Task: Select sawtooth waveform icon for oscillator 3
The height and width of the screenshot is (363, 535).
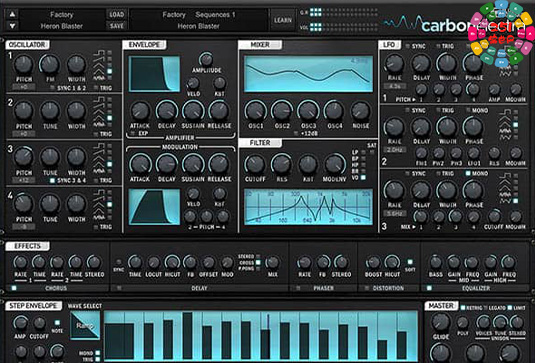Action: click(x=100, y=152)
